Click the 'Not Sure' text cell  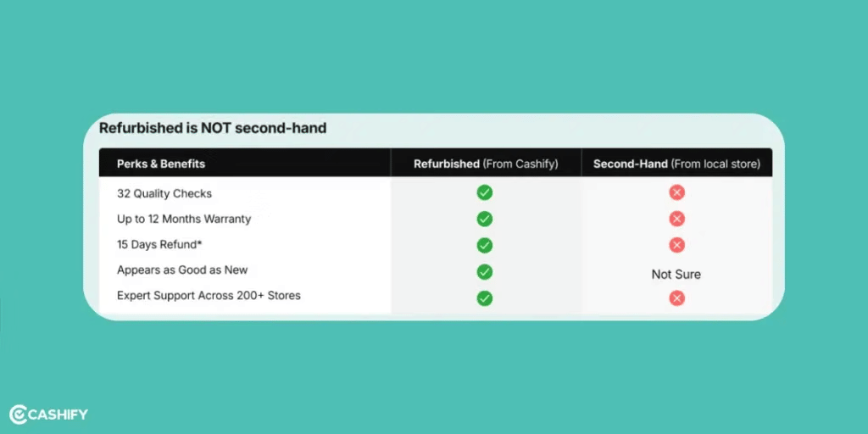coord(676,274)
